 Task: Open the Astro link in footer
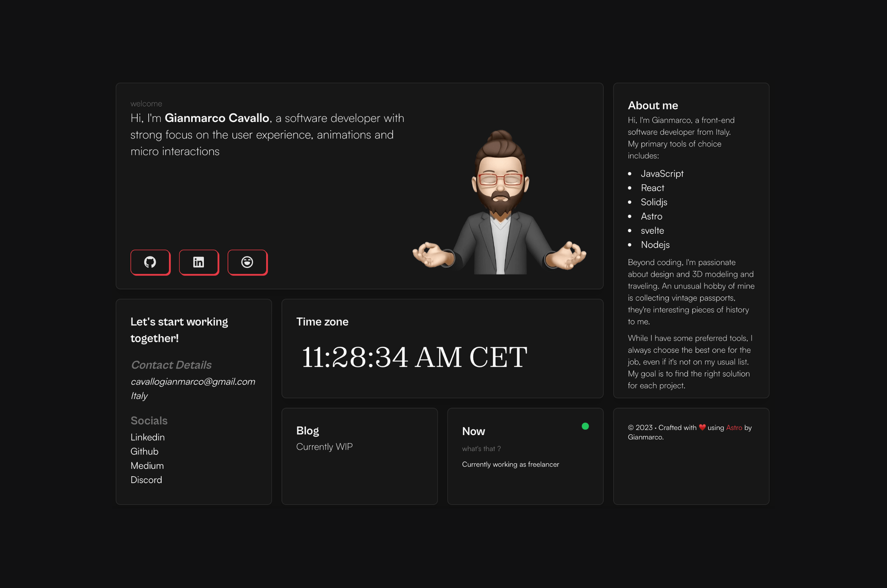pos(734,428)
